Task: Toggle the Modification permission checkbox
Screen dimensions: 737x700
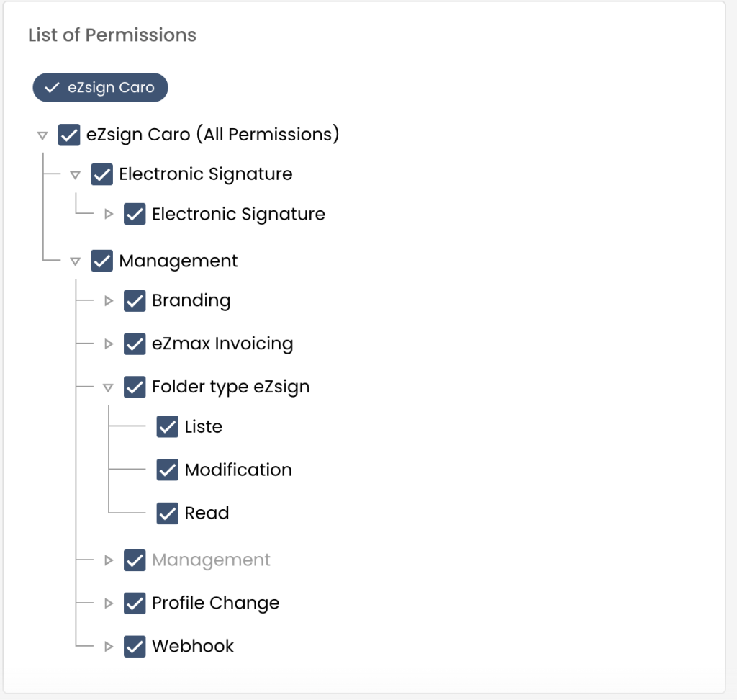Action: pyautogui.click(x=168, y=470)
